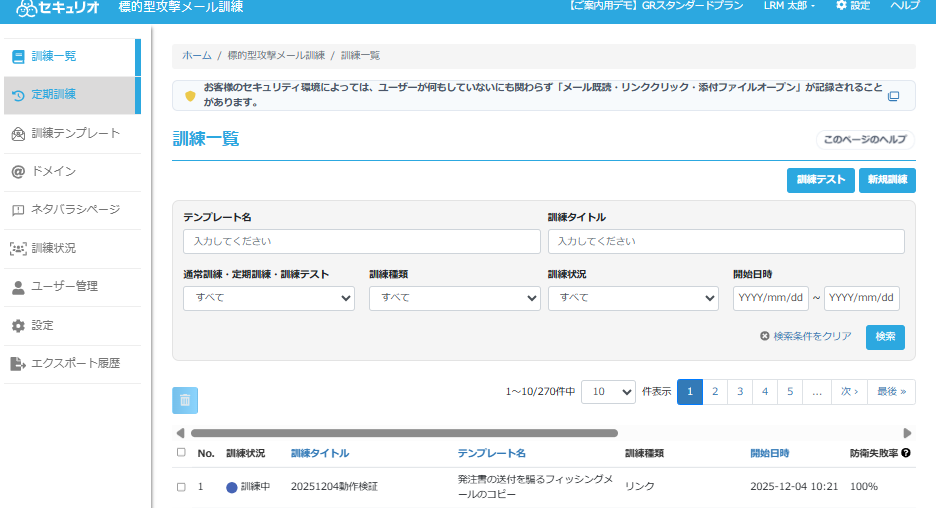Click the header gear icon beside 設定
The image size is (936, 508).
coord(841,5)
